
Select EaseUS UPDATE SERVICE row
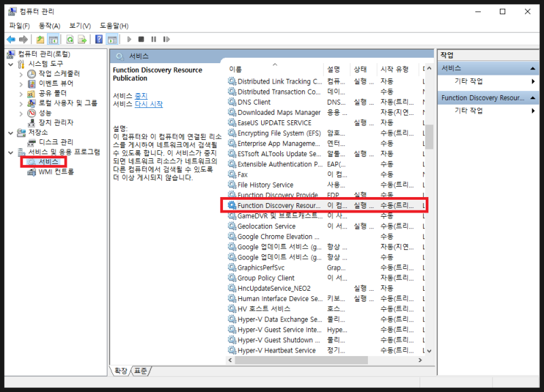326,123
